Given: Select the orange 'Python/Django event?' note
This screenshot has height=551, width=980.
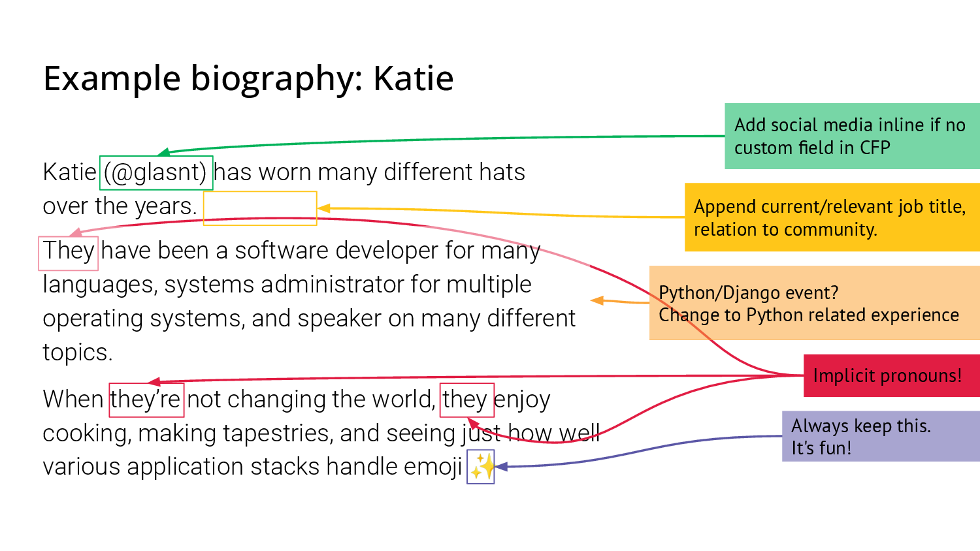Looking at the screenshot, I should [814, 303].
